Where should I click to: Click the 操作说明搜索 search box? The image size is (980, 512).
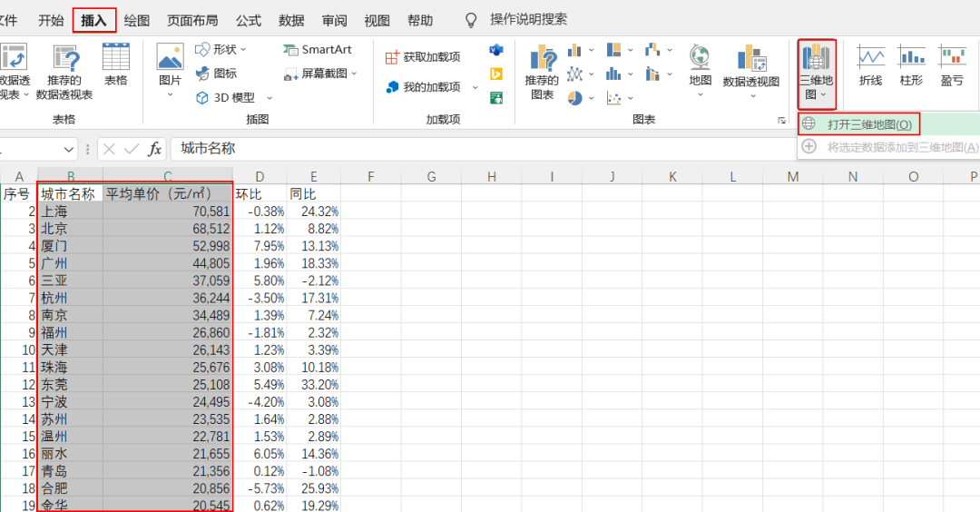528,19
